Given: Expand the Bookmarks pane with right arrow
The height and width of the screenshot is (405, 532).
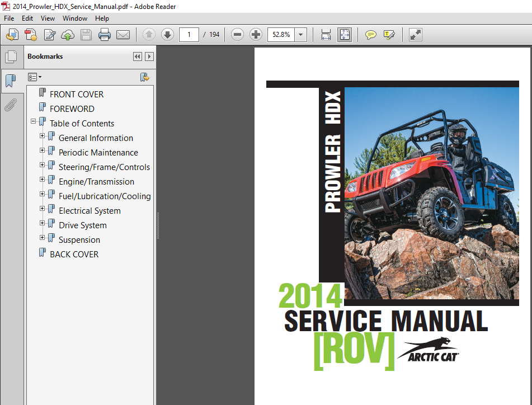Looking at the screenshot, I should tap(149, 56).
